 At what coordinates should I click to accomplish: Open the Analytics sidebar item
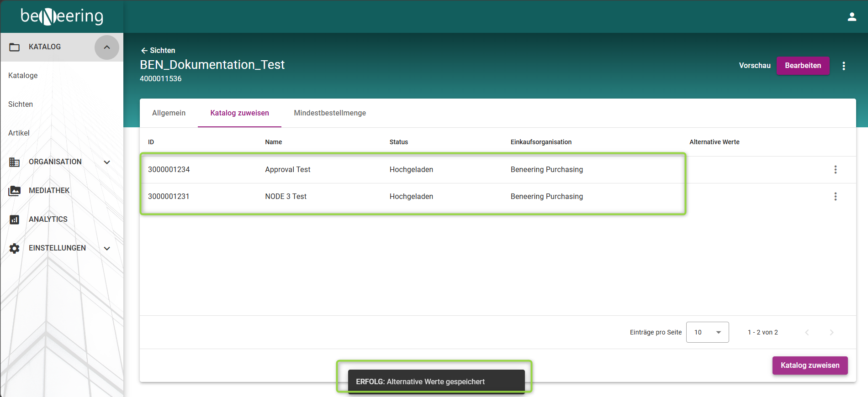pyautogui.click(x=48, y=219)
